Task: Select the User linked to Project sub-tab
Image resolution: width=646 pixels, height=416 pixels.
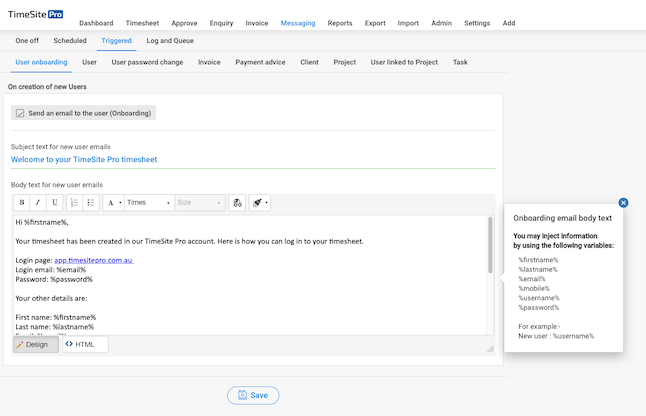Action: [404, 62]
